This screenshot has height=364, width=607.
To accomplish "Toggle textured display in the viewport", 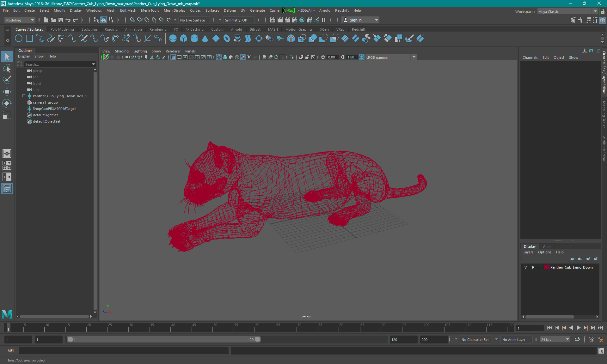I will click(x=243, y=57).
